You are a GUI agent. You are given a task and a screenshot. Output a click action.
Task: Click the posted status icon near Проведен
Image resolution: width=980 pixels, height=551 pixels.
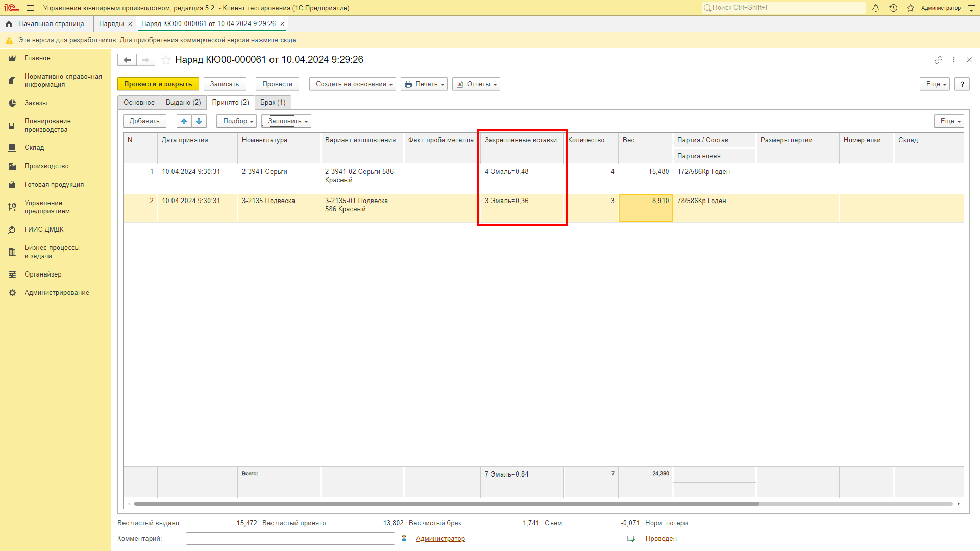(x=631, y=539)
